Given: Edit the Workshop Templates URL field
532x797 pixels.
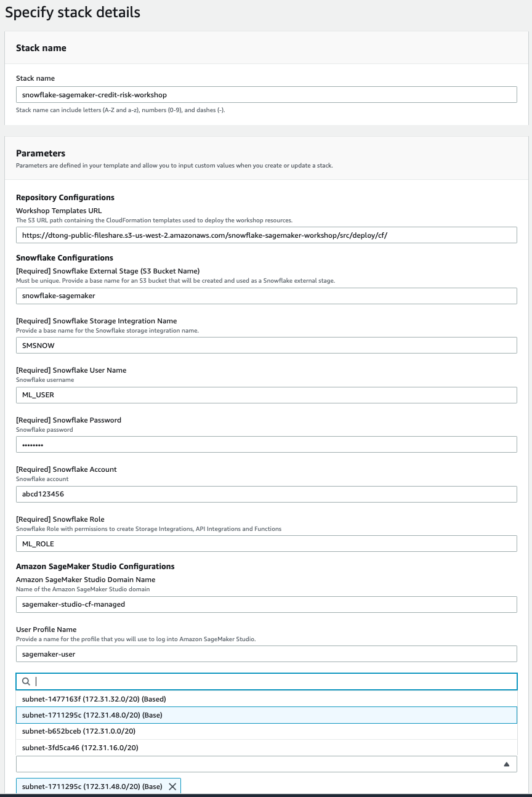Looking at the screenshot, I should coord(266,235).
